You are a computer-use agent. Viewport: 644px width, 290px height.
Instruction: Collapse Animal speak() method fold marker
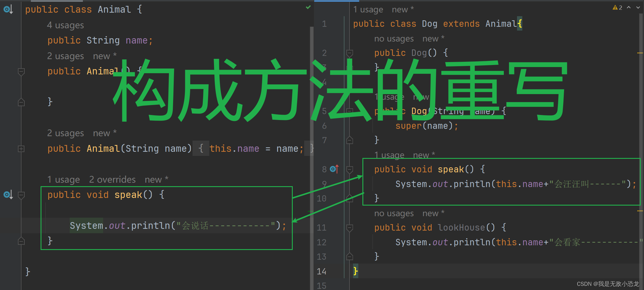pos(21,195)
